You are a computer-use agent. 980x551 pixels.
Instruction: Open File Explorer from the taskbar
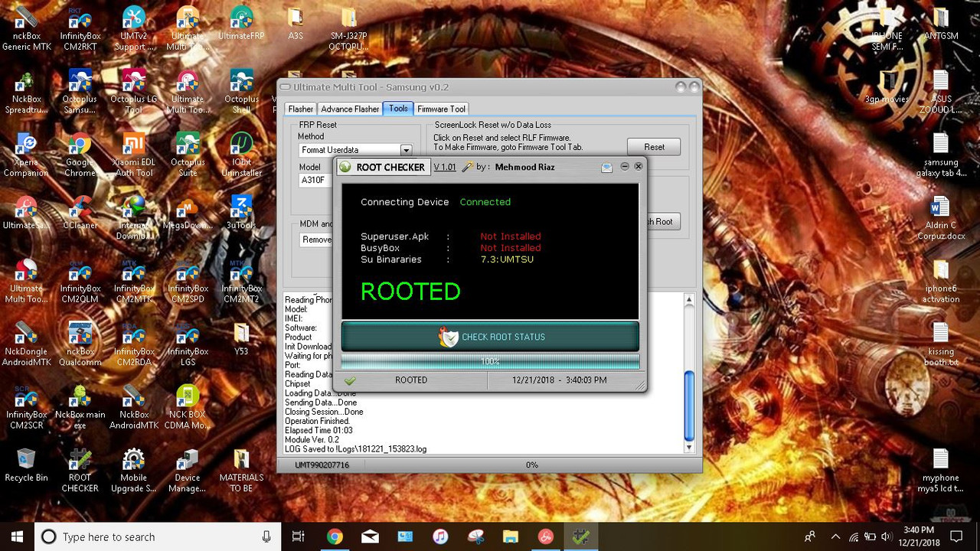pos(511,536)
